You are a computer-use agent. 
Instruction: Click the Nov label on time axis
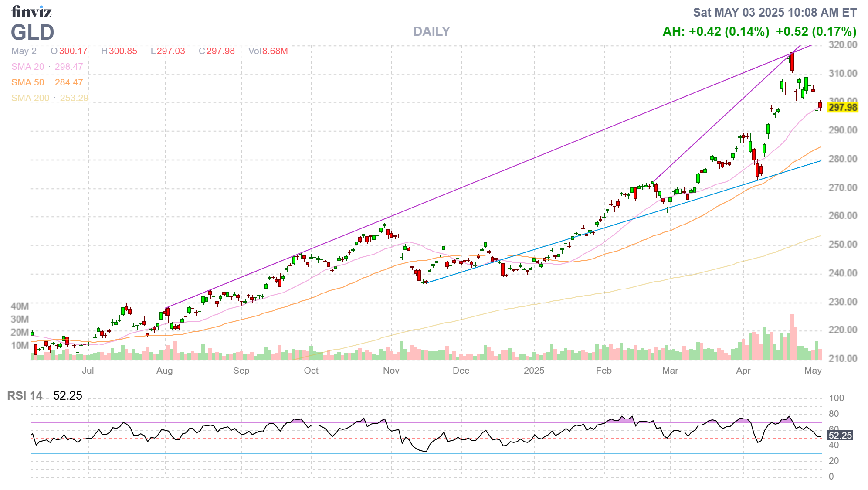pyautogui.click(x=391, y=371)
